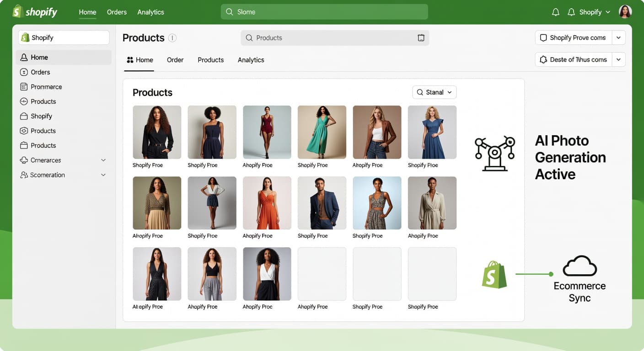Open the Stanal filter dropdown
This screenshot has height=351, width=644.
(x=435, y=92)
